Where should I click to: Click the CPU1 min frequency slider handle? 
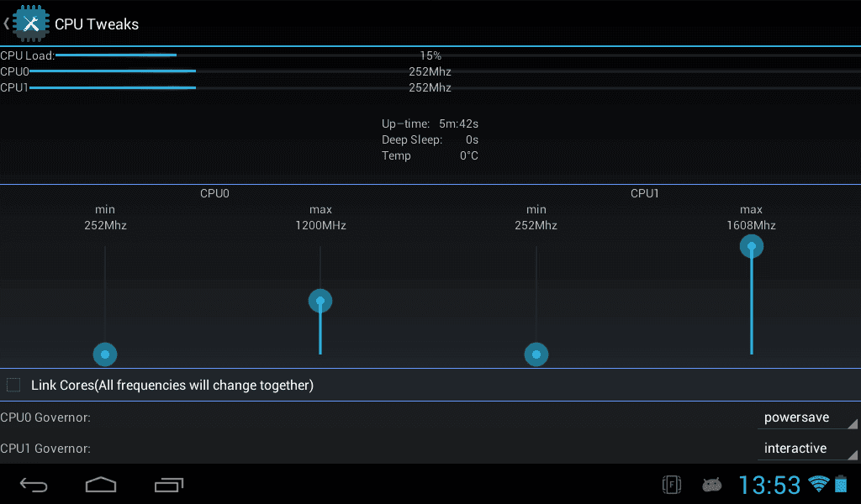[536, 354]
